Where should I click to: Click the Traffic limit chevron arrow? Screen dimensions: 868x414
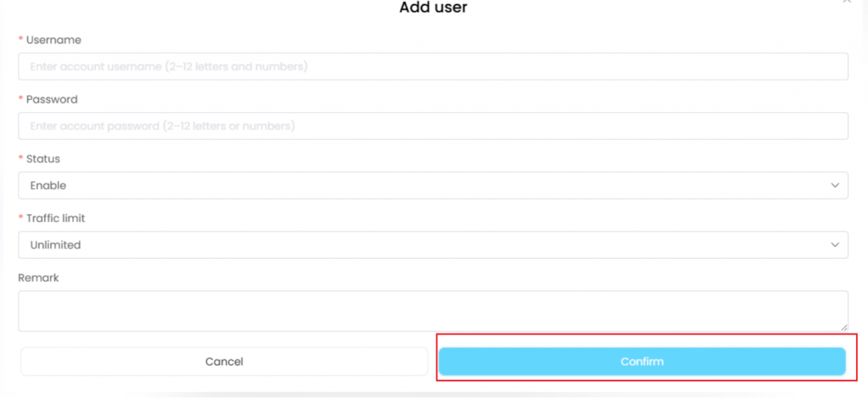point(835,244)
